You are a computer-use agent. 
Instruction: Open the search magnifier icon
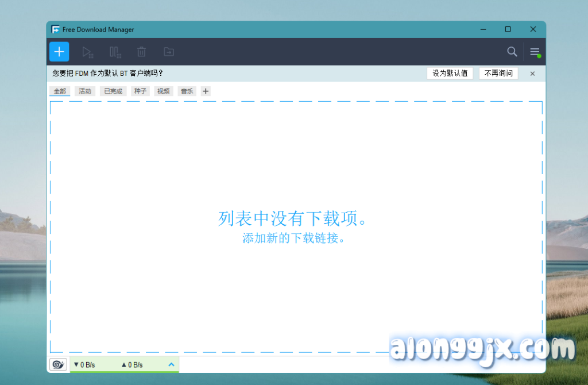tap(512, 52)
